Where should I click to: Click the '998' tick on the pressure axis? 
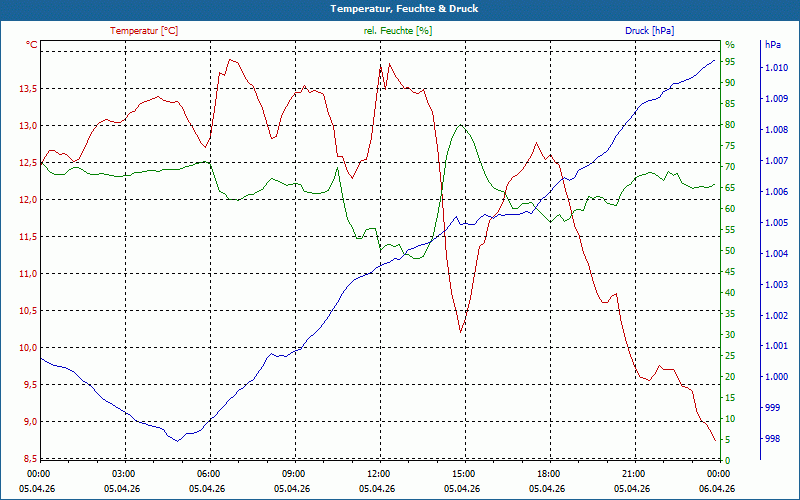point(772,439)
